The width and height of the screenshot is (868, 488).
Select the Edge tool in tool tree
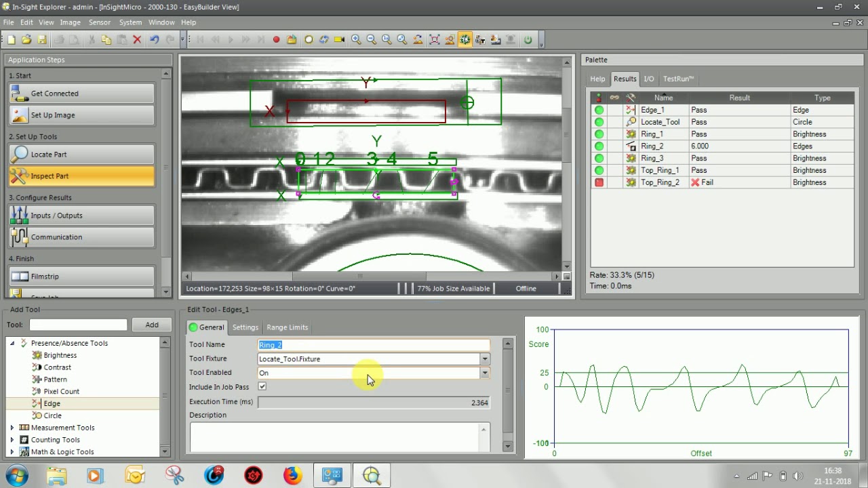pyautogui.click(x=52, y=403)
